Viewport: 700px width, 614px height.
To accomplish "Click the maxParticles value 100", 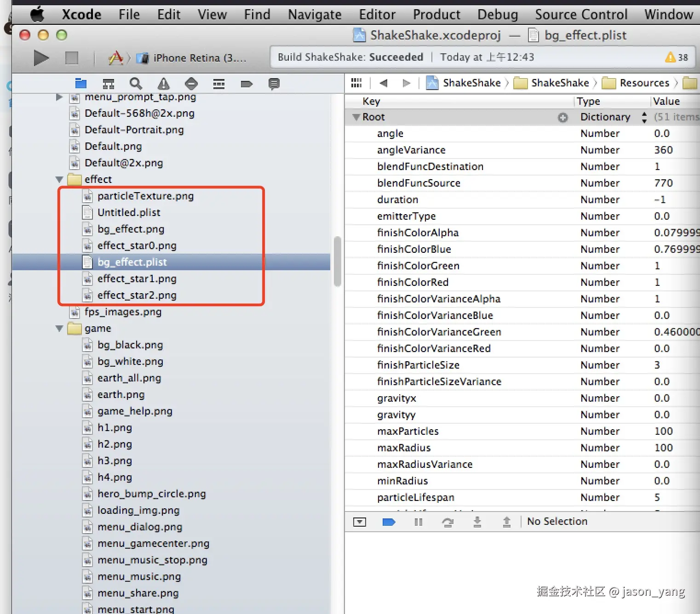I will (663, 431).
